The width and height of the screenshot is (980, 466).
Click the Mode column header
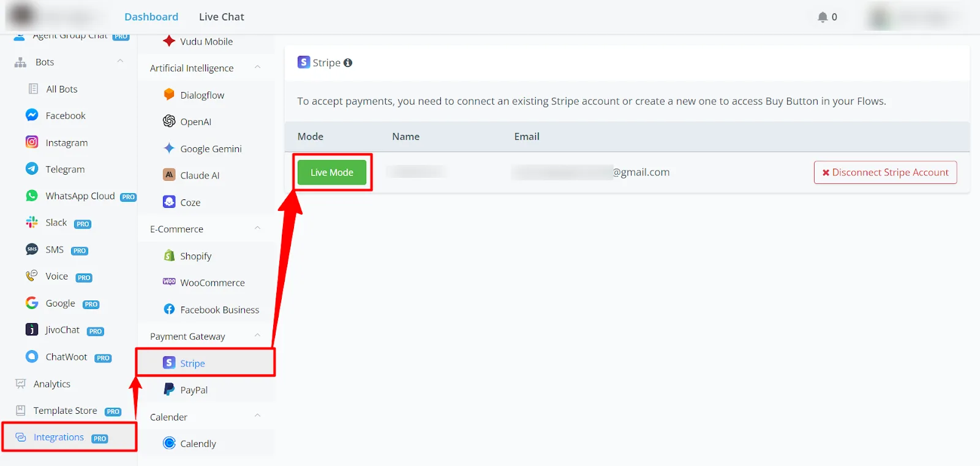(x=311, y=136)
